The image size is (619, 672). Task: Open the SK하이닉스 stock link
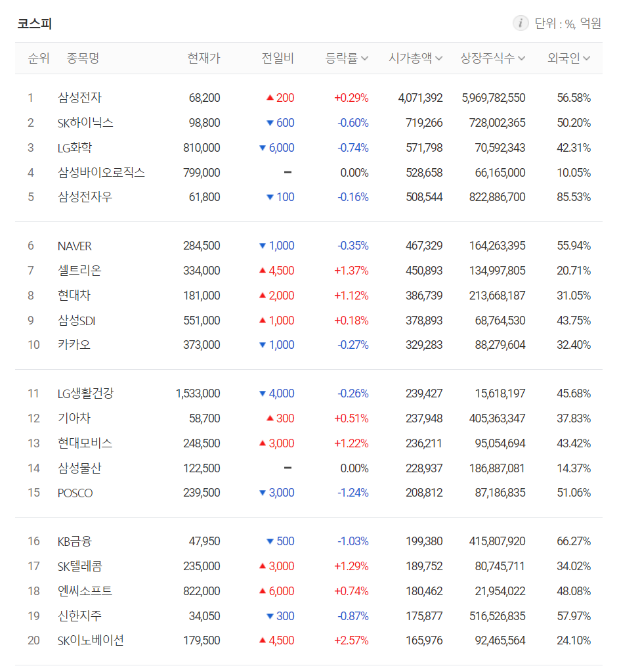coord(85,123)
